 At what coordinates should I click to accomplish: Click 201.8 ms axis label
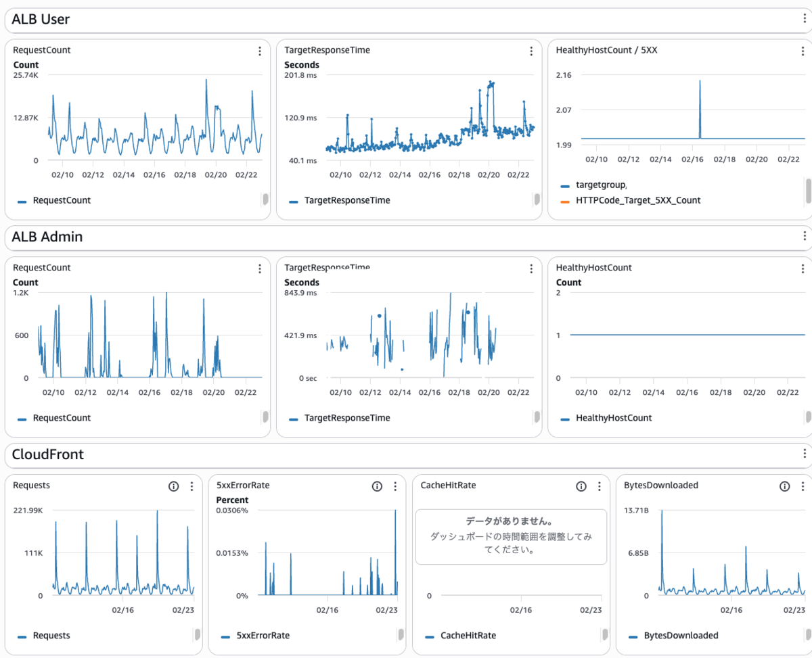[x=300, y=75]
